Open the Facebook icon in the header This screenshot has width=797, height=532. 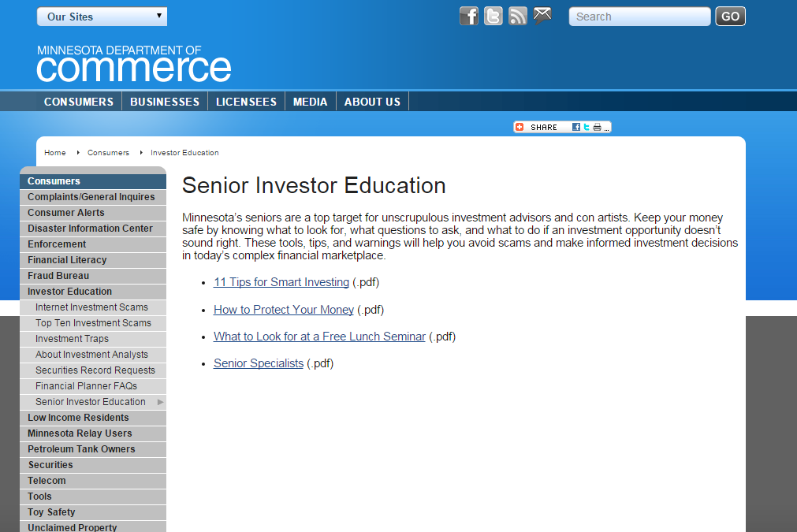(468, 17)
